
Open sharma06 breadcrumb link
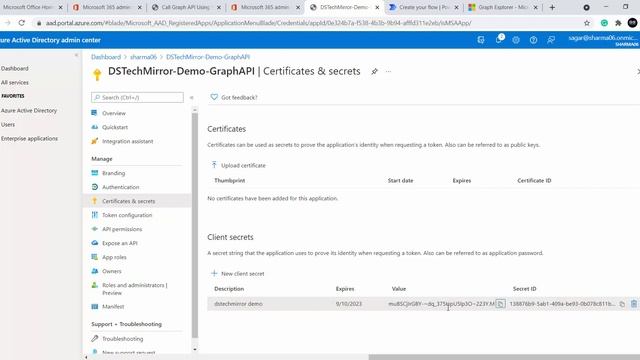pos(143,57)
